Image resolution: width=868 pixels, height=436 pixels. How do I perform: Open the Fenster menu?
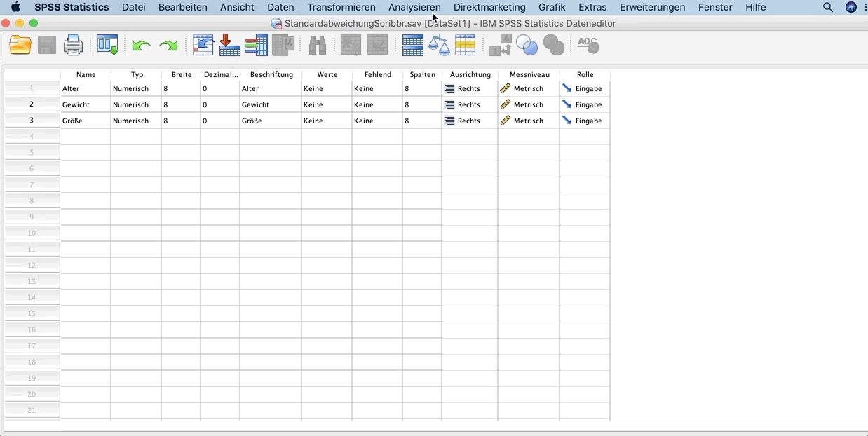tap(715, 7)
